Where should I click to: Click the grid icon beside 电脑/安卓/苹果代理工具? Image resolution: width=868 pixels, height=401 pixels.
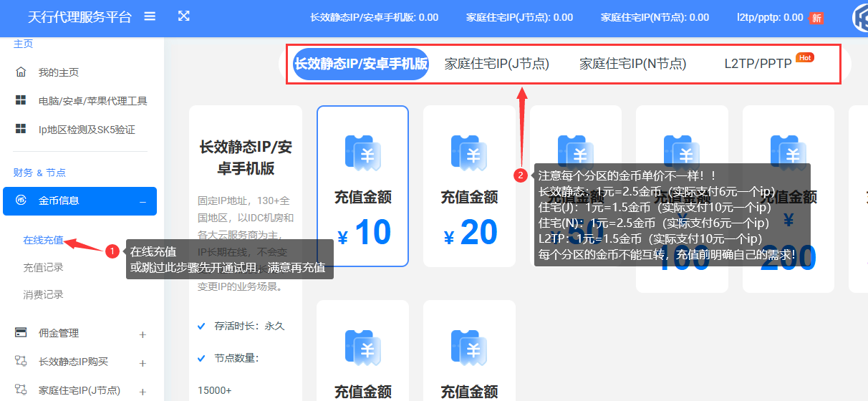[x=21, y=101]
